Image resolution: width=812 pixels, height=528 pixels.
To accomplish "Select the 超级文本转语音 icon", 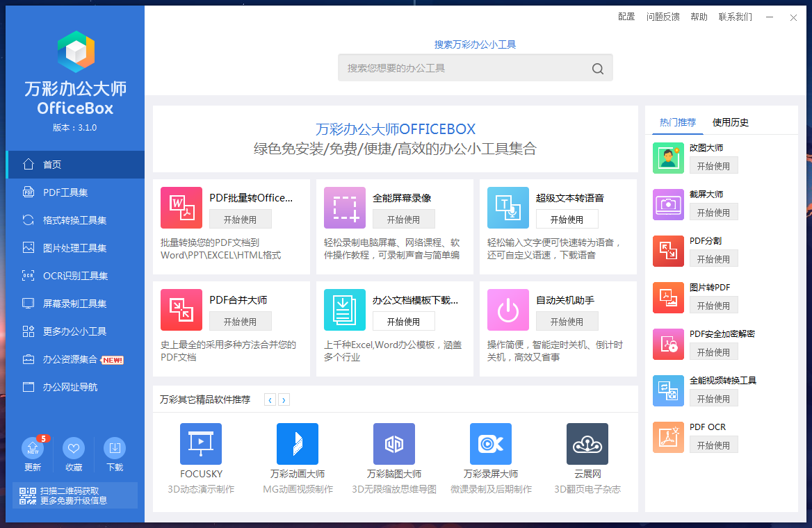I will (x=508, y=208).
